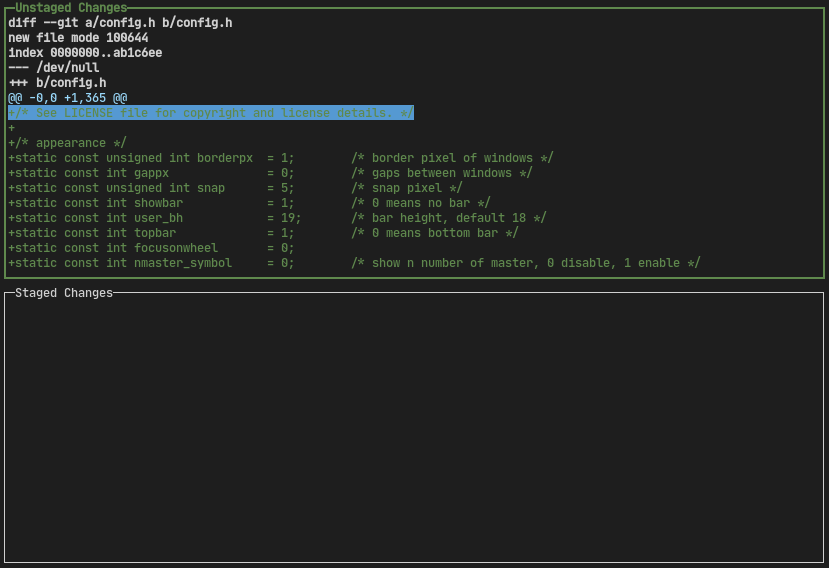829x568 pixels.
Task: Select the nmaster_symbol declaration line
Action: [x=150, y=263]
